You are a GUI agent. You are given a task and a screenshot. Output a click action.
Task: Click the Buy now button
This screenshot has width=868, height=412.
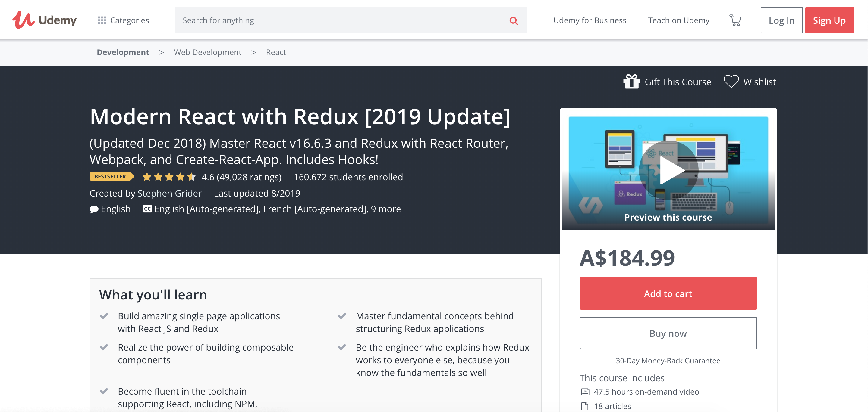(668, 333)
